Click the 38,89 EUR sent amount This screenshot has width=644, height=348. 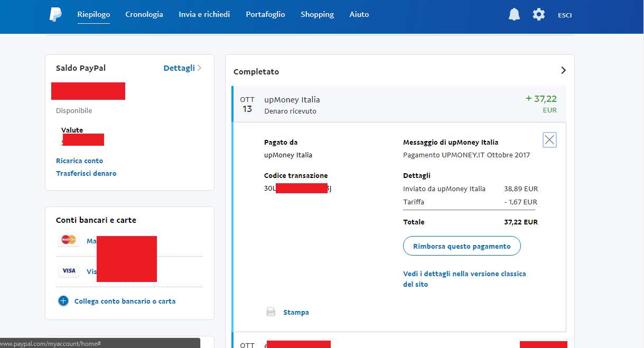pyautogui.click(x=521, y=189)
